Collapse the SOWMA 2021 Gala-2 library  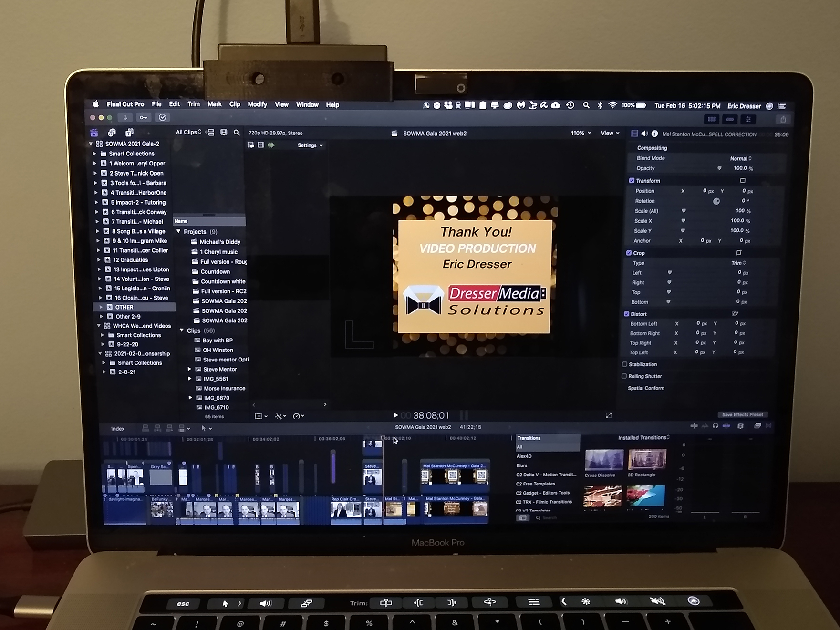click(x=91, y=144)
